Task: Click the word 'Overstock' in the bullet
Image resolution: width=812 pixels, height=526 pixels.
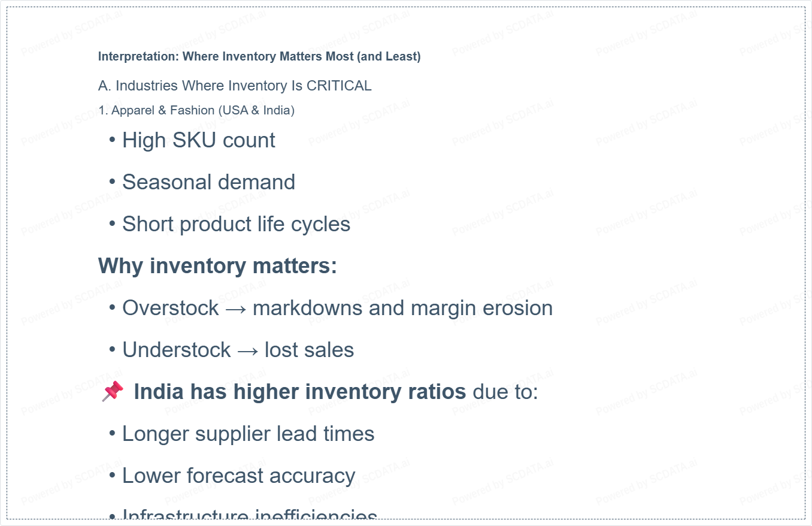Action: point(171,308)
